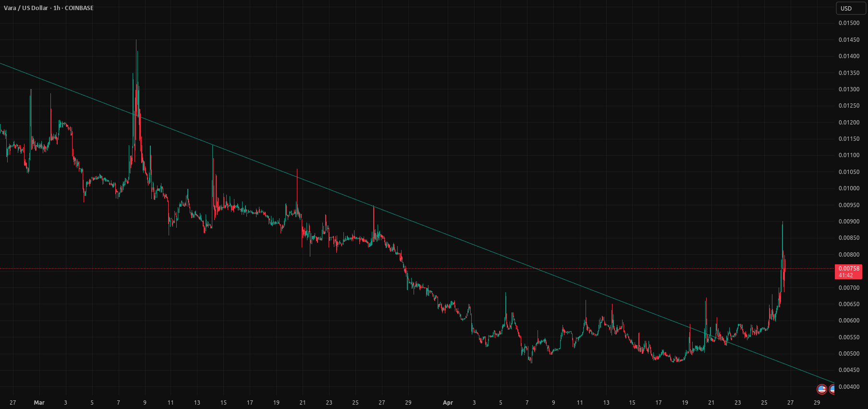868x409 pixels.
Task: Click the 0.00450 price axis label
Action: 849,370
